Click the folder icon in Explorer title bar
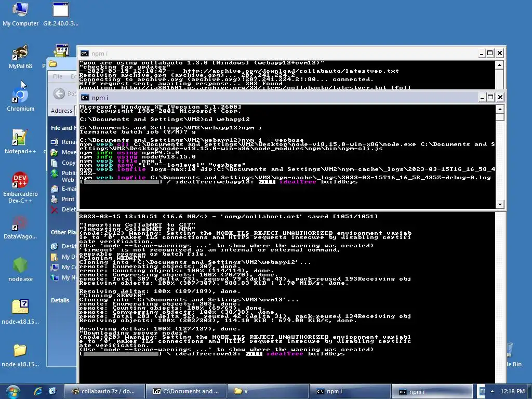 [52, 64]
